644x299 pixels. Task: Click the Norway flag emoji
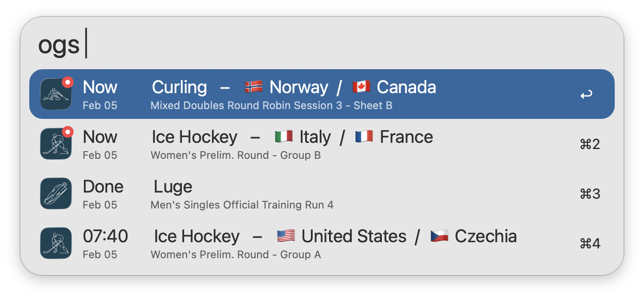[253, 87]
